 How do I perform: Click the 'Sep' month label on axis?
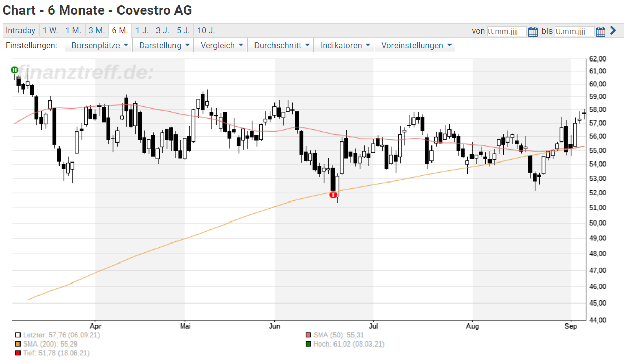[571, 325]
